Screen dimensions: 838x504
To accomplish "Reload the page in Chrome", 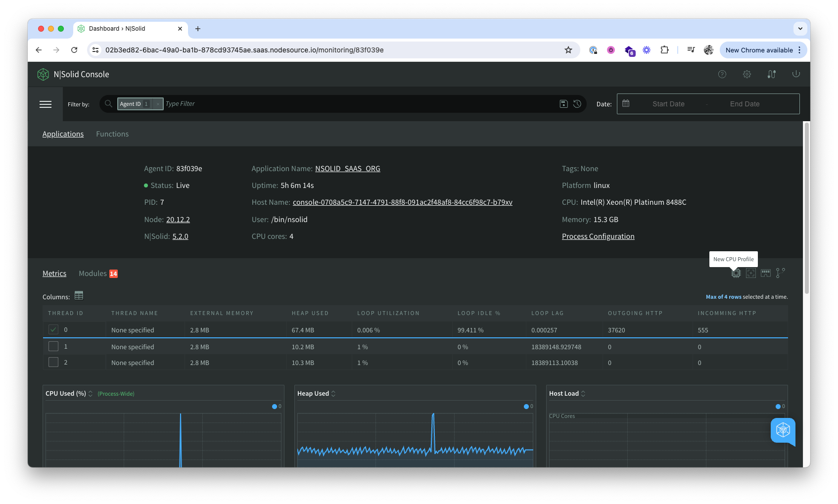I will pyautogui.click(x=74, y=50).
